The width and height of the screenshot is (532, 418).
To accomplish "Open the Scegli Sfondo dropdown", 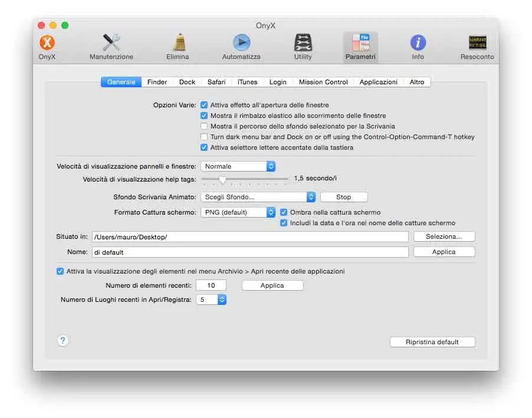I will pos(258,197).
